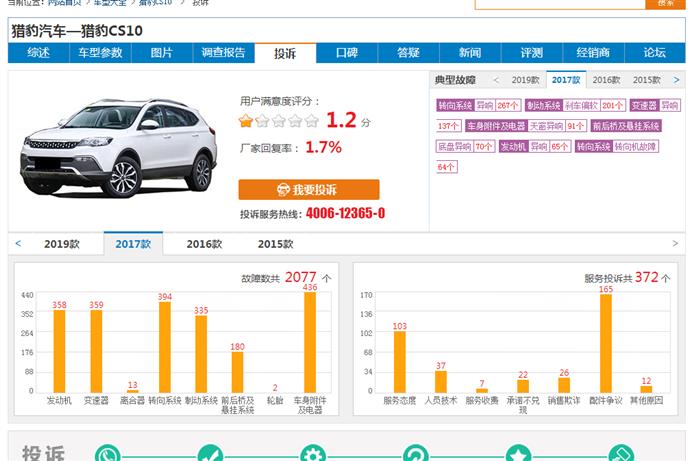Click the checkmark step icon in 投诉 flow

click(210, 454)
